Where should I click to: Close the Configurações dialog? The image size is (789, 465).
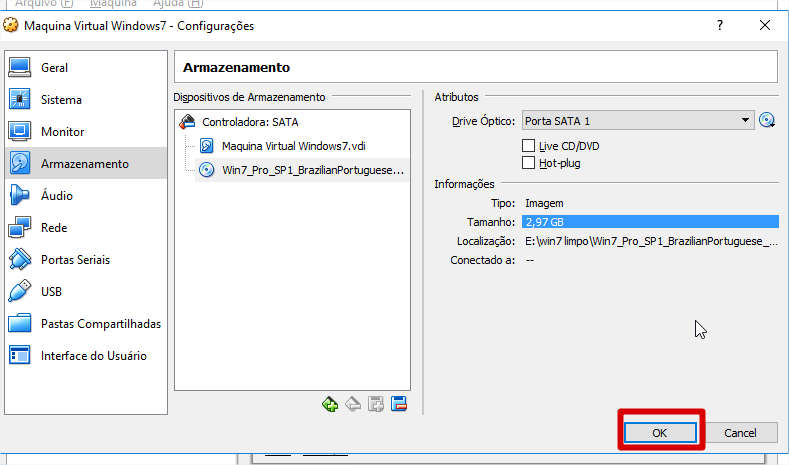coord(765,25)
